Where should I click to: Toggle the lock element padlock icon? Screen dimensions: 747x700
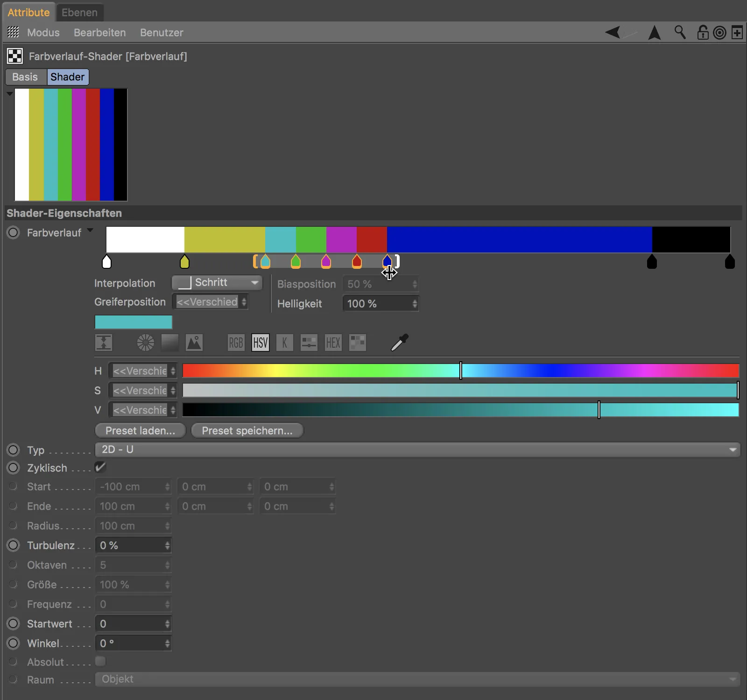click(x=703, y=32)
